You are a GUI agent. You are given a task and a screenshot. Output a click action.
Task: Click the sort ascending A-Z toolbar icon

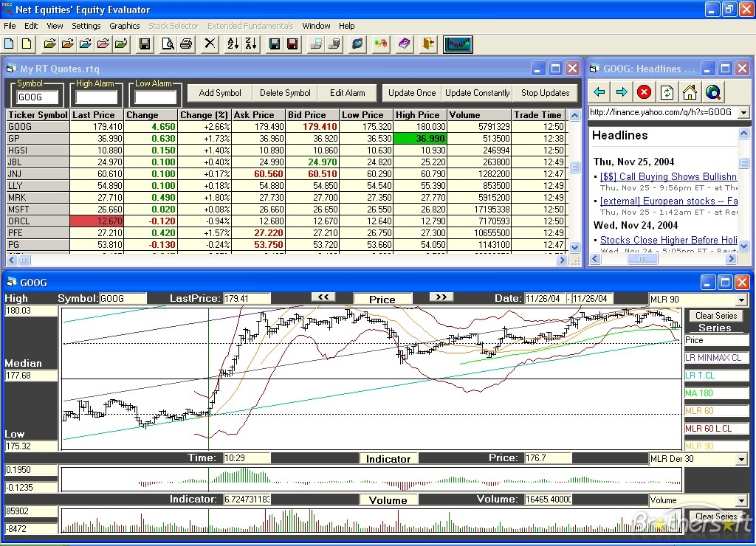233,44
